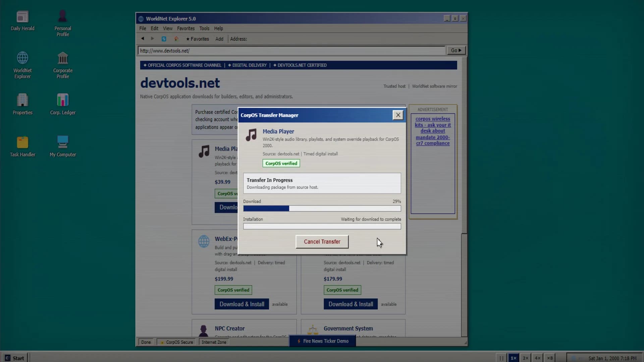Click the Trusted host label
Image resolution: width=644 pixels, height=362 pixels.
click(x=394, y=86)
